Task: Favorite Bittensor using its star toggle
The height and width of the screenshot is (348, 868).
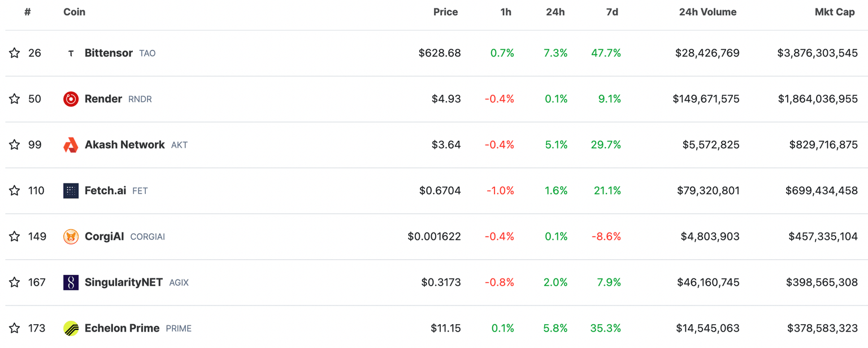Action: (x=14, y=53)
